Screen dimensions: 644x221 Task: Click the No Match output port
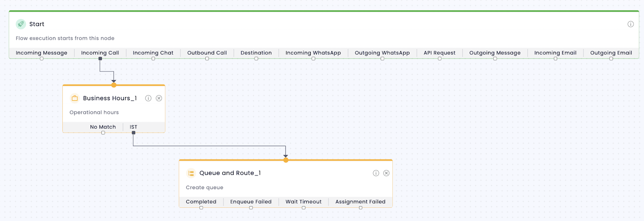click(103, 133)
